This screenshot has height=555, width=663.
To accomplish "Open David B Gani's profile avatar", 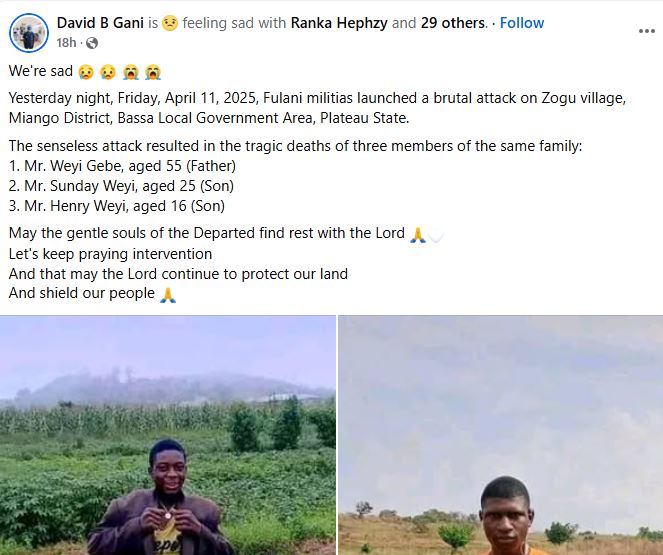I will coord(27,33).
